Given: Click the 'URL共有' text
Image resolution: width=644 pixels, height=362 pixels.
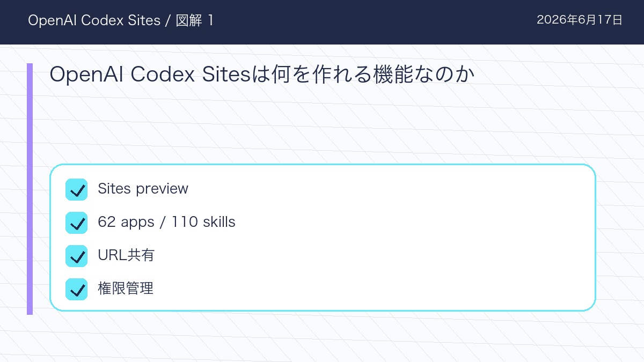Looking at the screenshot, I should [x=126, y=255].
